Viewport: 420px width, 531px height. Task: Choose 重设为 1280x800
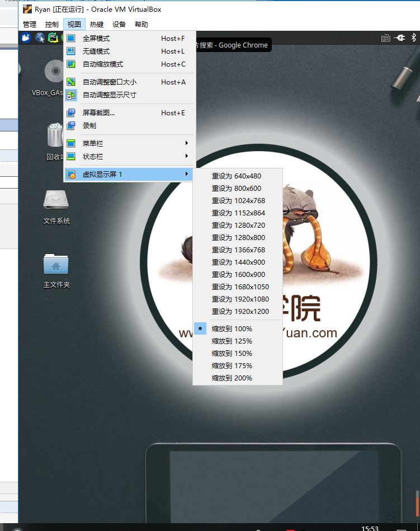(238, 237)
